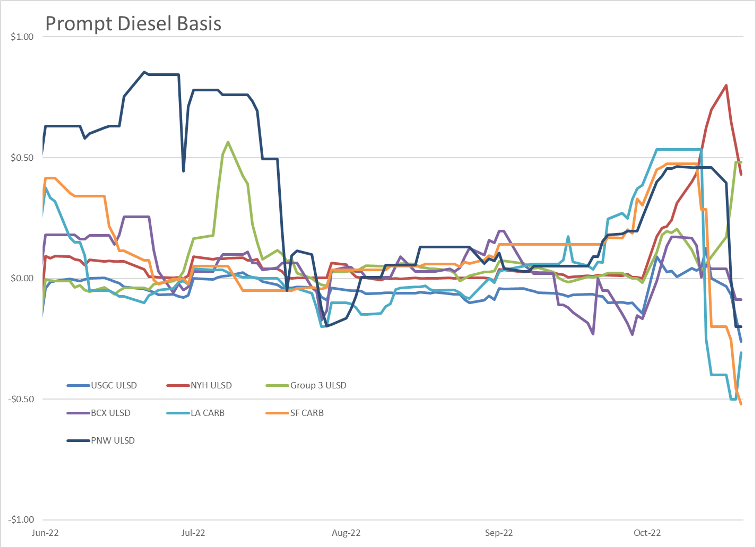
Task: Click the navy PNW ULSD legend swatch
Action: coord(78,441)
